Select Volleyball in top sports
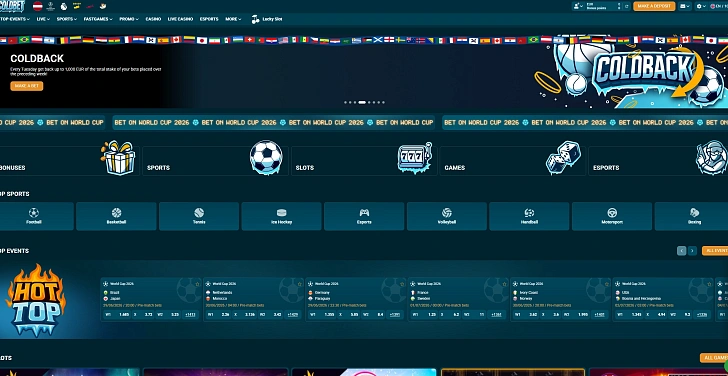Viewport: 728px width, 376px height. (x=447, y=216)
